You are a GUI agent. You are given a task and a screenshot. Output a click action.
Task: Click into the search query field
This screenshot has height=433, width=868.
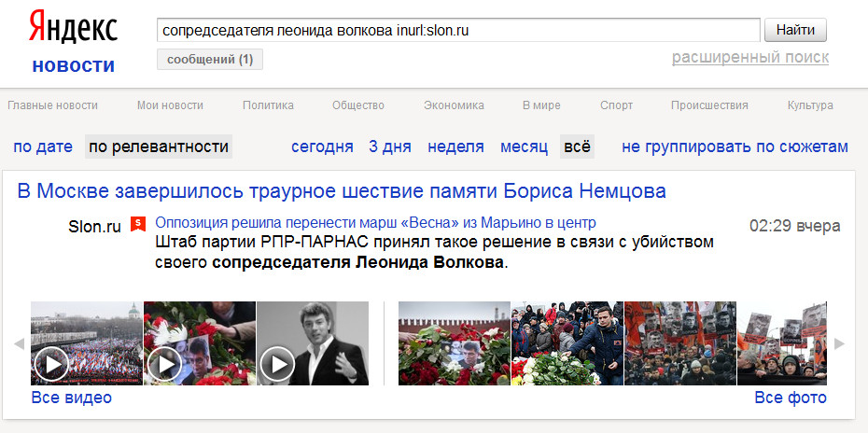(458, 30)
